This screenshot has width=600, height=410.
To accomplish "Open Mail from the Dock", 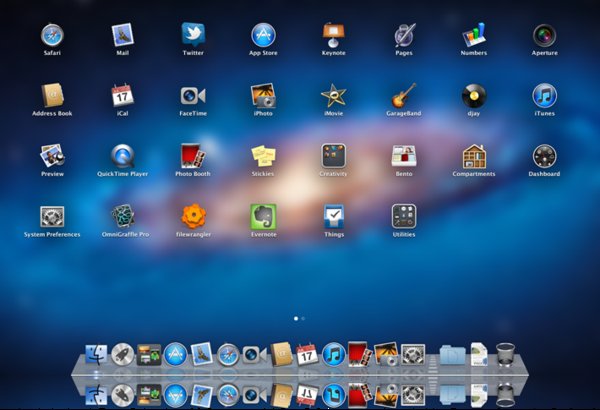I will (201, 354).
